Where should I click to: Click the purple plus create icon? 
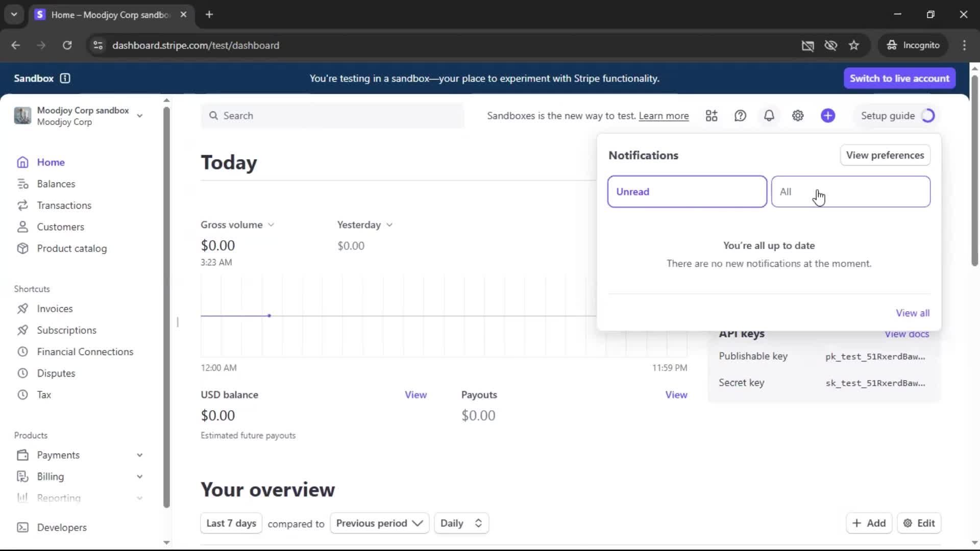tap(828, 116)
